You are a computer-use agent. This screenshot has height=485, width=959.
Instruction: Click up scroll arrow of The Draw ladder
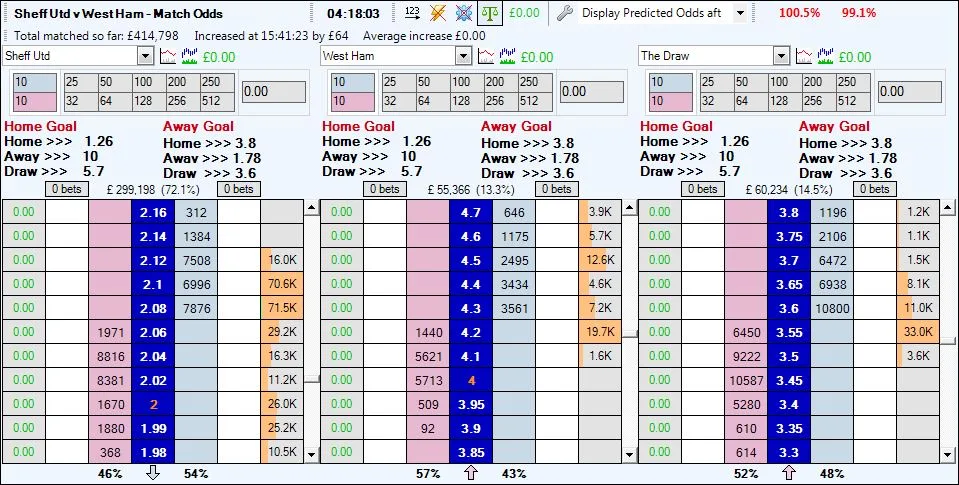click(x=949, y=209)
